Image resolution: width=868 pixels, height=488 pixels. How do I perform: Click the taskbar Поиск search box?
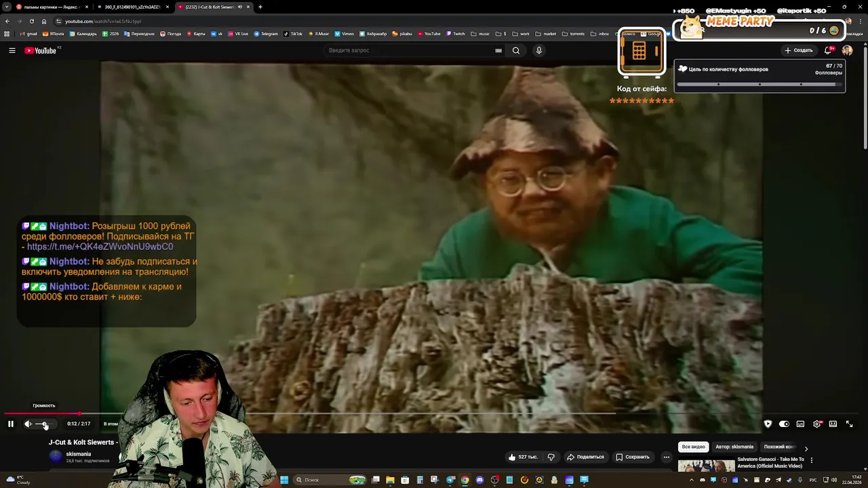tap(329, 480)
